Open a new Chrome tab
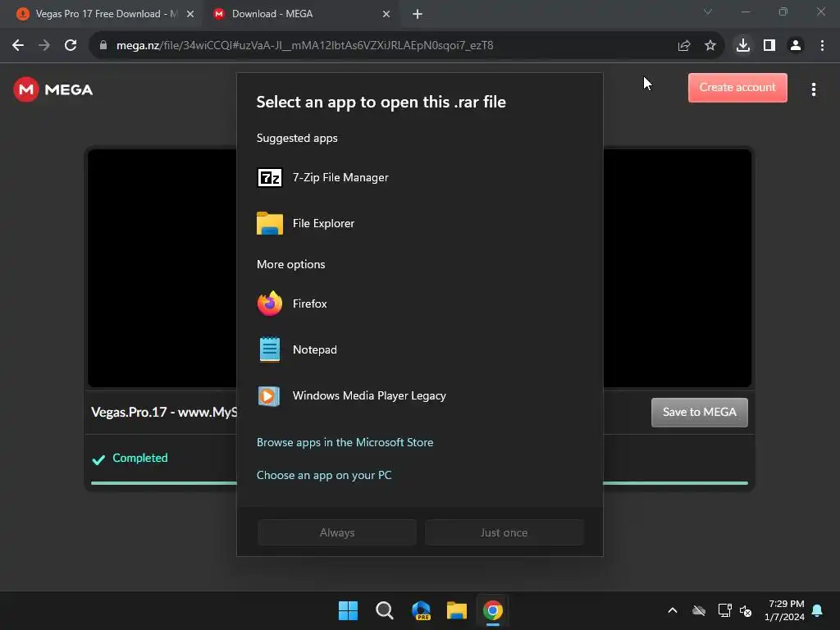 coord(418,14)
